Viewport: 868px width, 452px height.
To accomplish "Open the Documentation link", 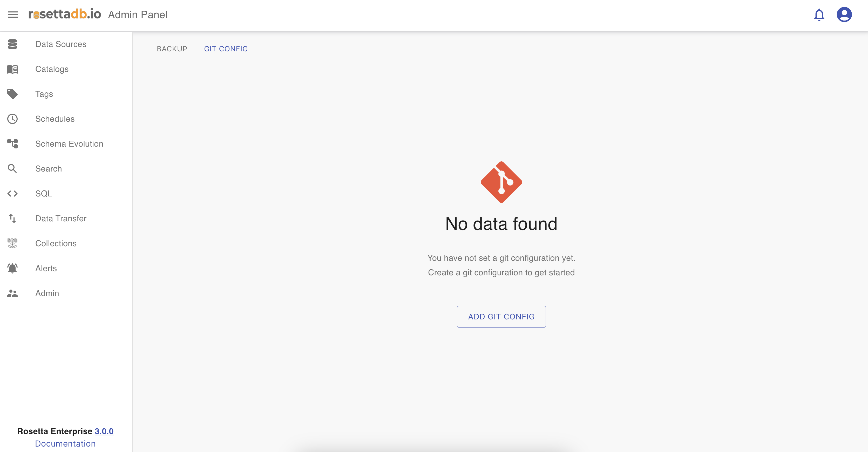I will pos(65,444).
